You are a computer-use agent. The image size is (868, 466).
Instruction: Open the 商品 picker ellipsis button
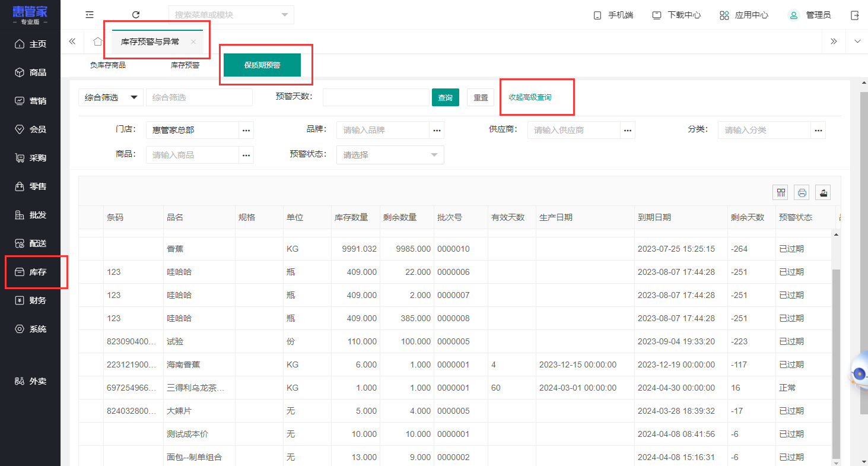(x=246, y=155)
